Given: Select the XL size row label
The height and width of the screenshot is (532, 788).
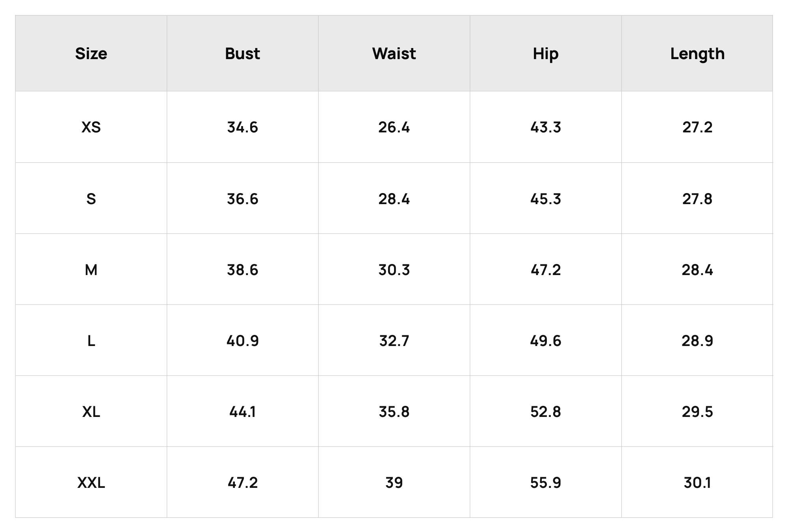Looking at the screenshot, I should click(91, 412).
